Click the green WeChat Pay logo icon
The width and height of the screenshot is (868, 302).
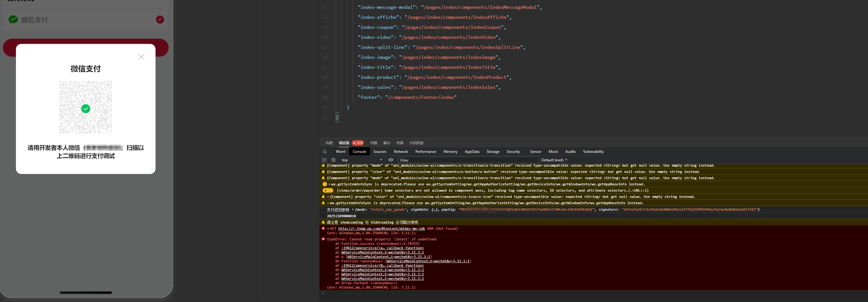click(13, 19)
